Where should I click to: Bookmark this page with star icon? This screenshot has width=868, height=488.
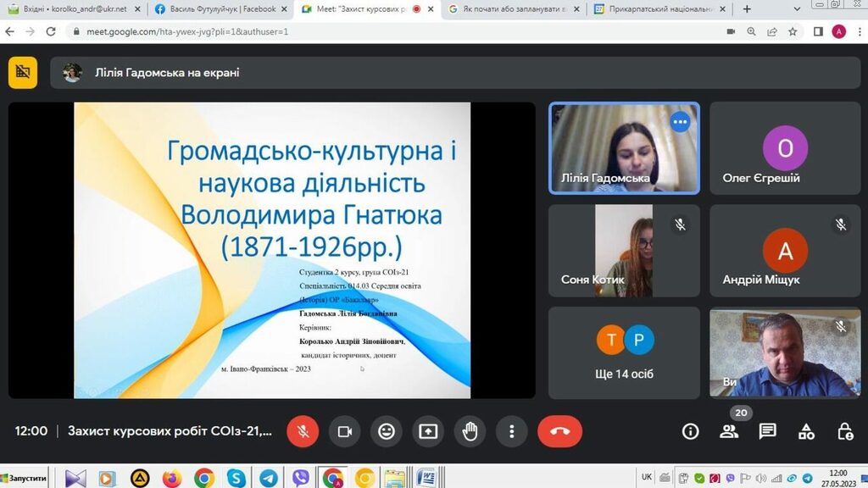[x=793, y=31]
